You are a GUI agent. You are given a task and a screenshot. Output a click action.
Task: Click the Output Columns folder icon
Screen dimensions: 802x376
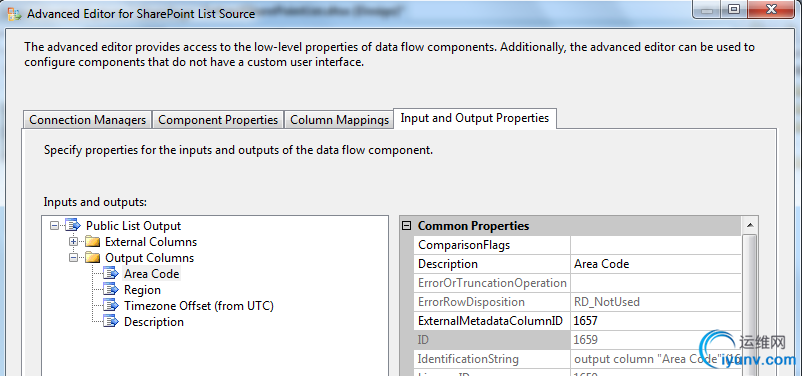[x=93, y=257]
